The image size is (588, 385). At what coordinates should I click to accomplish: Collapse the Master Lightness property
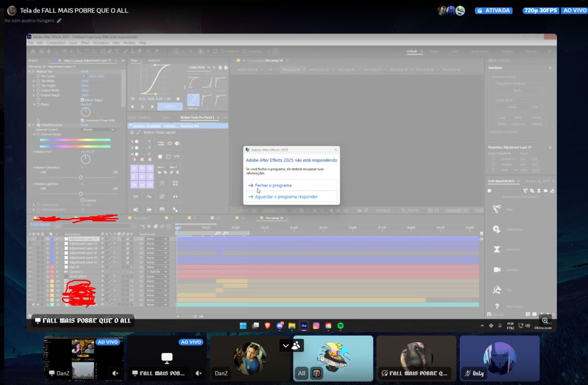pos(34,184)
